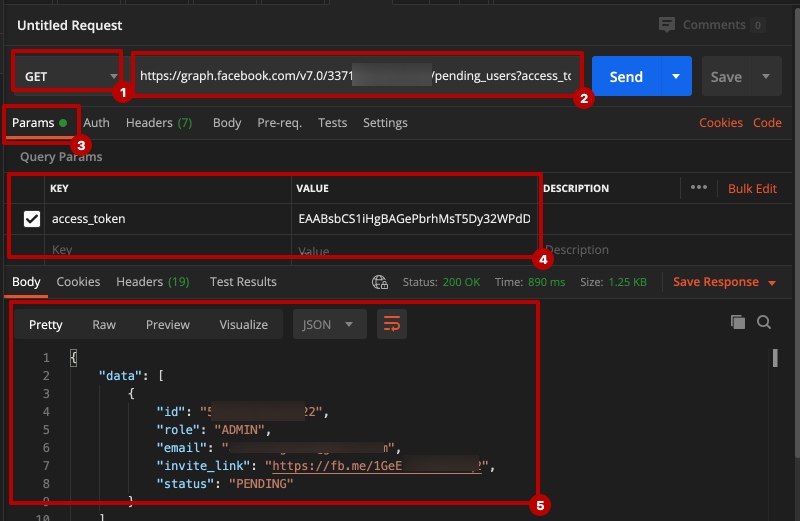The height and width of the screenshot is (521, 800).
Task: Click the 890 ms time value
Action: click(546, 282)
